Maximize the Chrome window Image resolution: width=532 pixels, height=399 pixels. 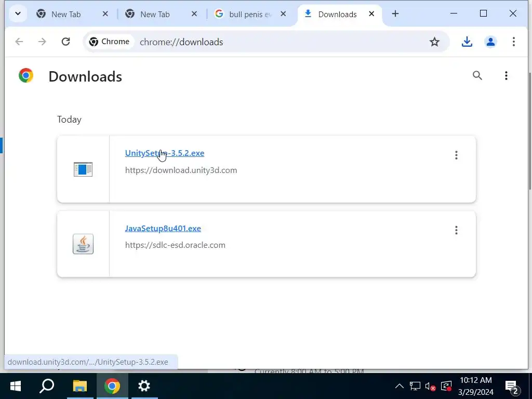pyautogui.click(x=484, y=14)
